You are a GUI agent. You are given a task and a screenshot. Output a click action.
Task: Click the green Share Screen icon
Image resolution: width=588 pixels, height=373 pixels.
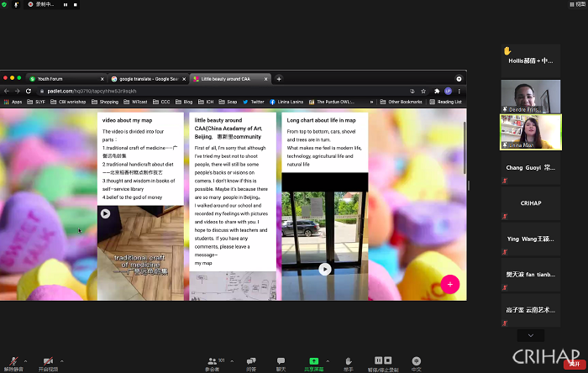[x=314, y=360]
